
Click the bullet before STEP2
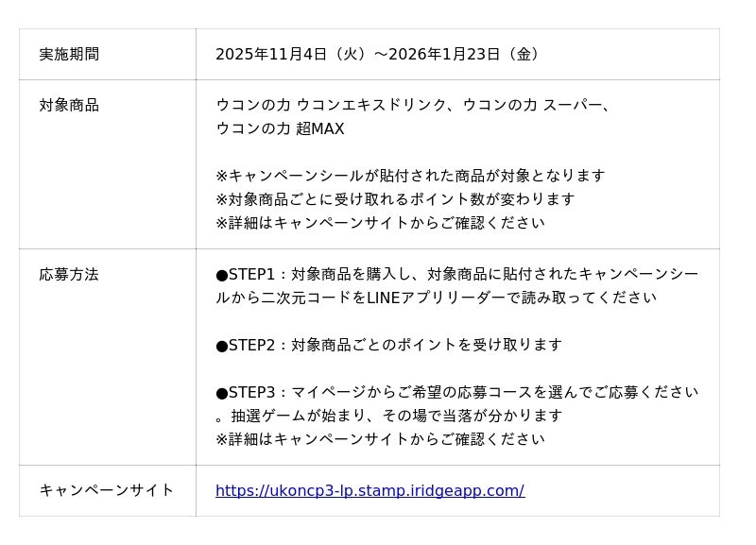(222, 347)
